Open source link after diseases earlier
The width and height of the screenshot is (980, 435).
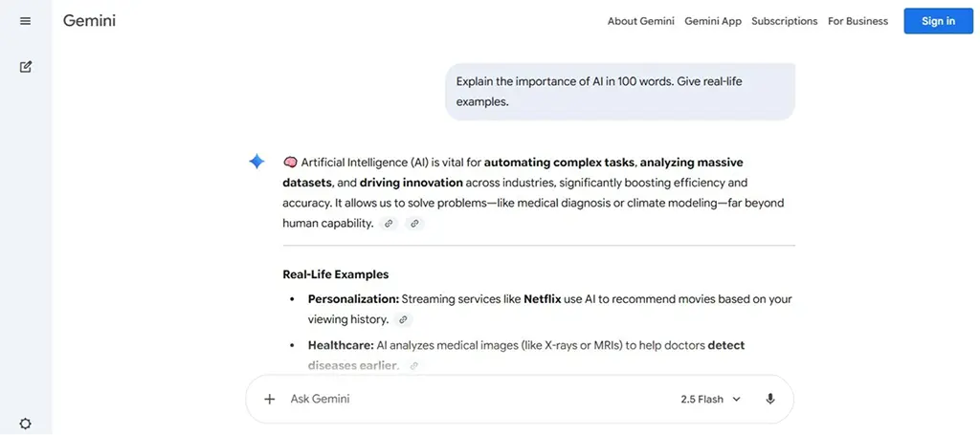pos(413,365)
